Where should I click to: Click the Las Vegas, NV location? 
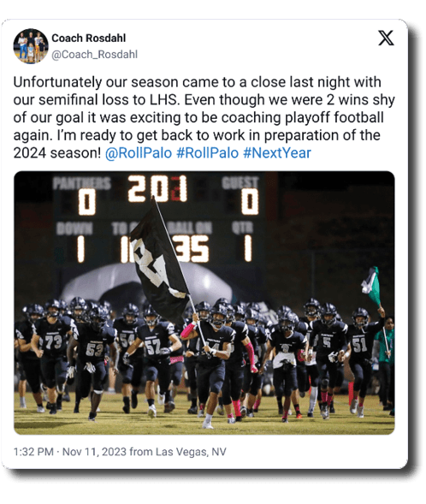point(191,452)
